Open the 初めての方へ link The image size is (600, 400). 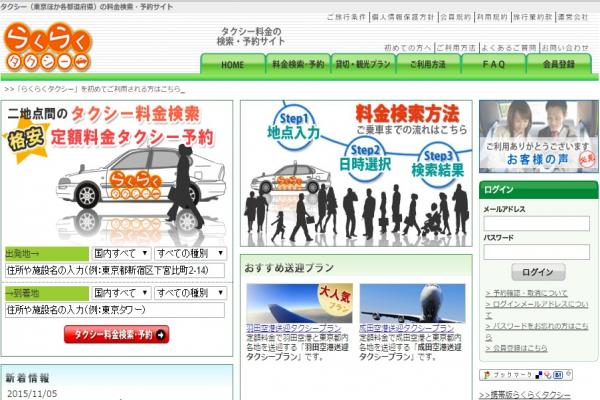(x=408, y=48)
